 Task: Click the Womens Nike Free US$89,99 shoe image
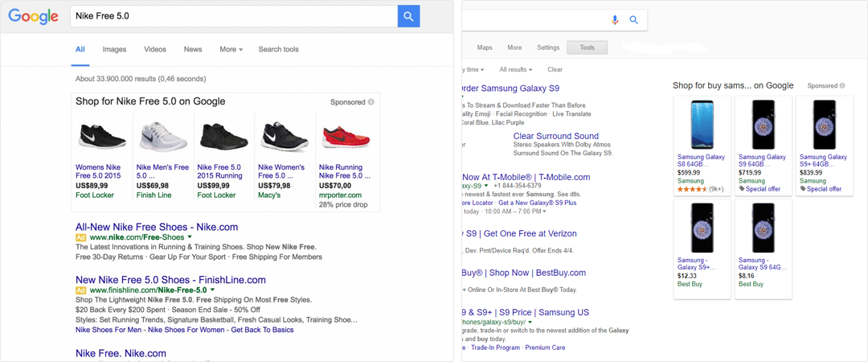click(102, 136)
